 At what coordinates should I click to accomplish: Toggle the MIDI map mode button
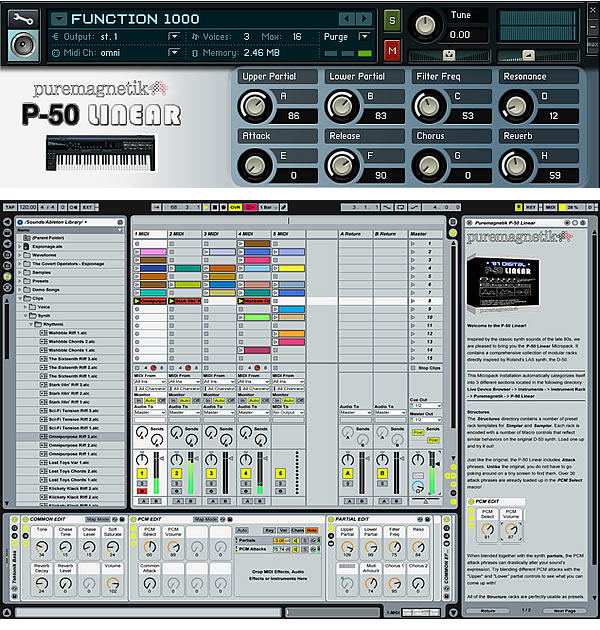550,207
